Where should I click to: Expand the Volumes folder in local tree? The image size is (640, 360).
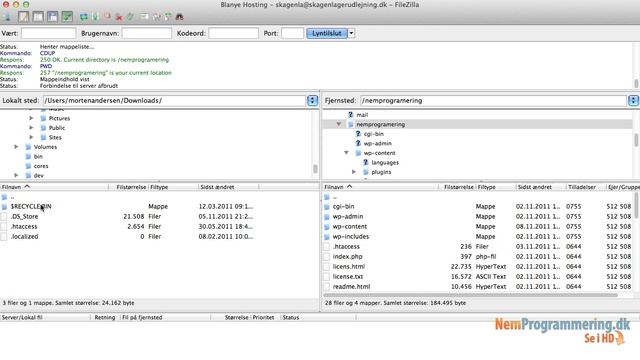[x=16, y=147]
